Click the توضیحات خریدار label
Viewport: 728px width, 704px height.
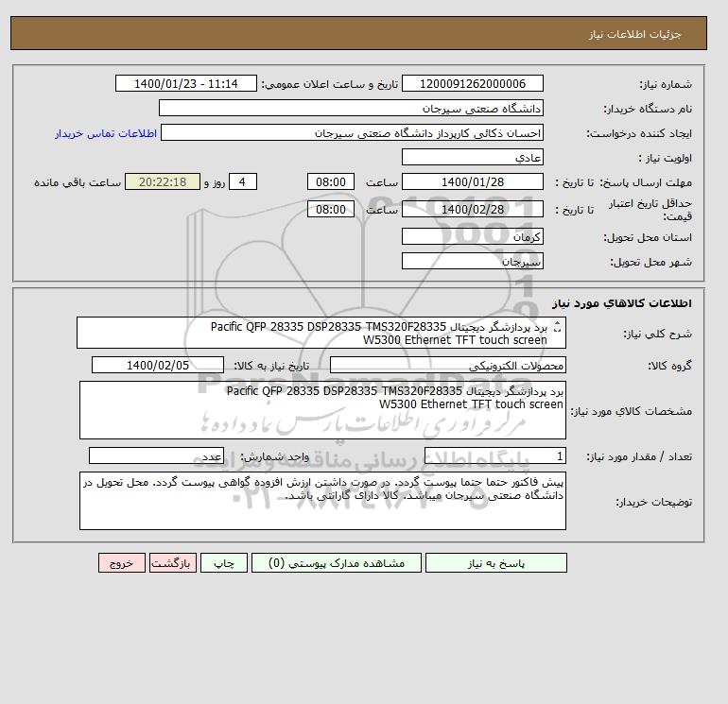point(653,502)
